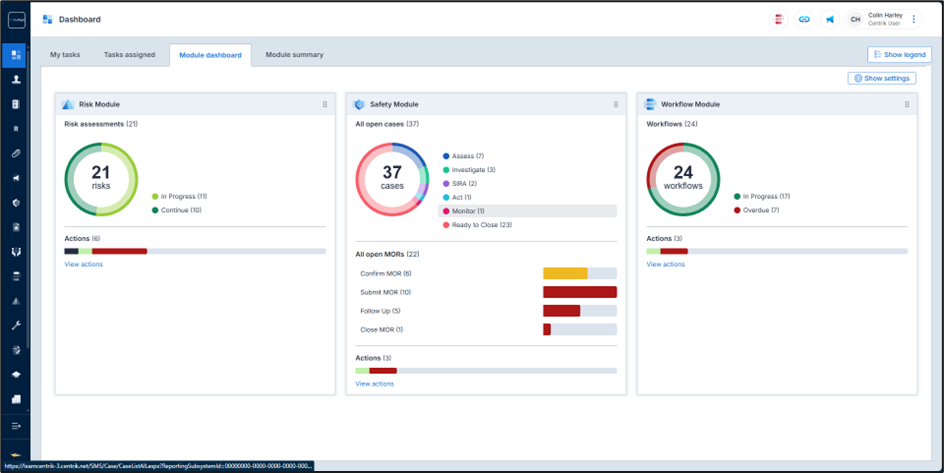Select the graduation cap icon in sidebar
This screenshot has width=944, height=473.
tap(16, 375)
